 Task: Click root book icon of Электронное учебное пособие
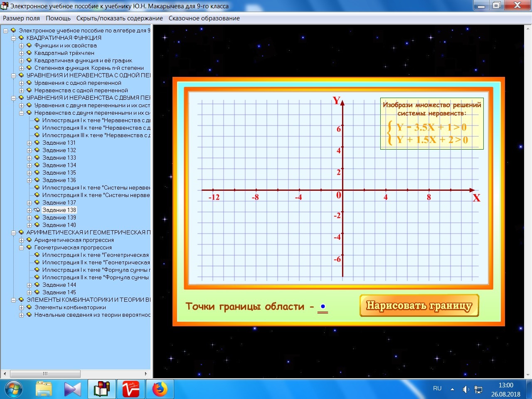click(x=13, y=30)
